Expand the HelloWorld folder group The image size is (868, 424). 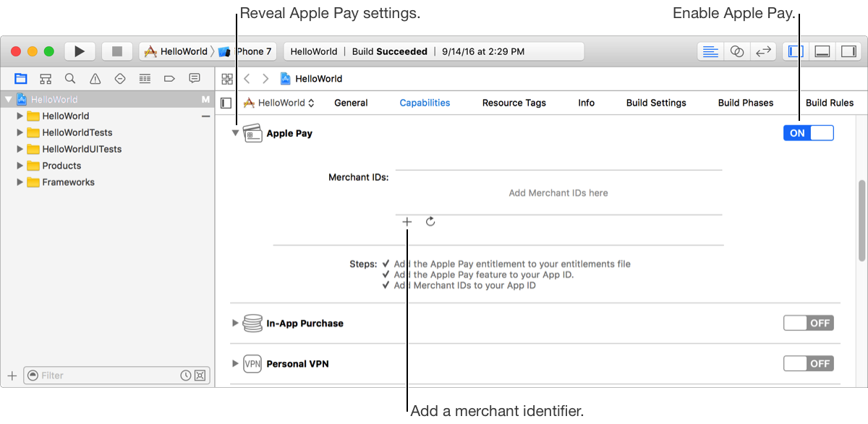(x=20, y=116)
